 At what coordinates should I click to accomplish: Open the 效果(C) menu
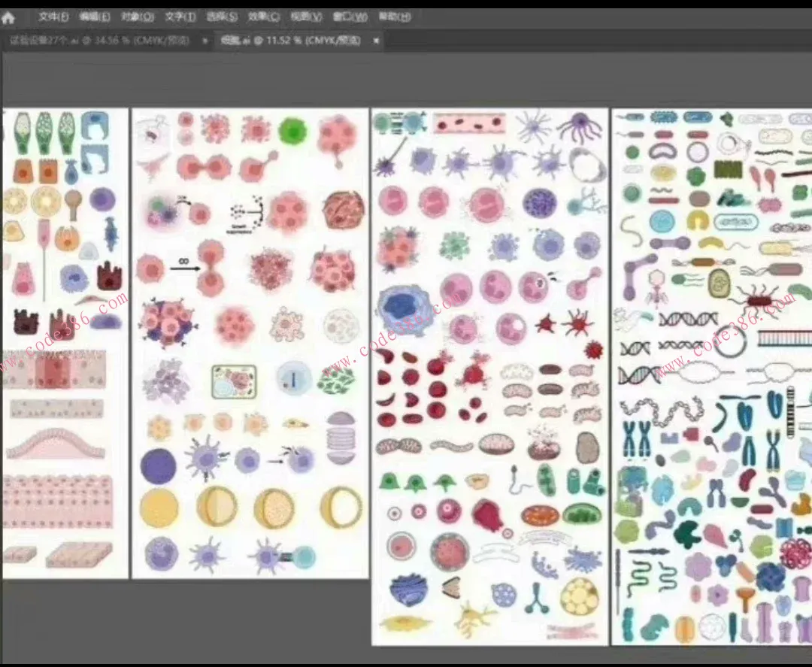pyautogui.click(x=264, y=17)
